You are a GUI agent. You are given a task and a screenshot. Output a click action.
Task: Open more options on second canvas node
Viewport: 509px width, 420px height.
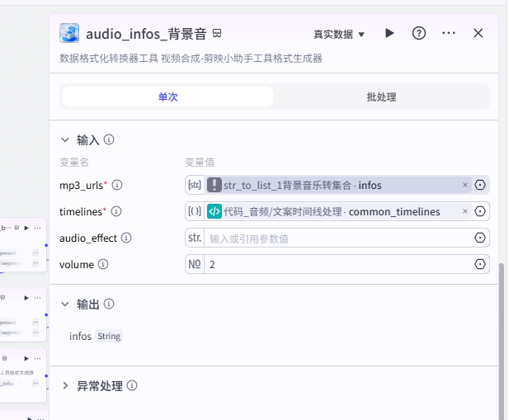(38, 298)
